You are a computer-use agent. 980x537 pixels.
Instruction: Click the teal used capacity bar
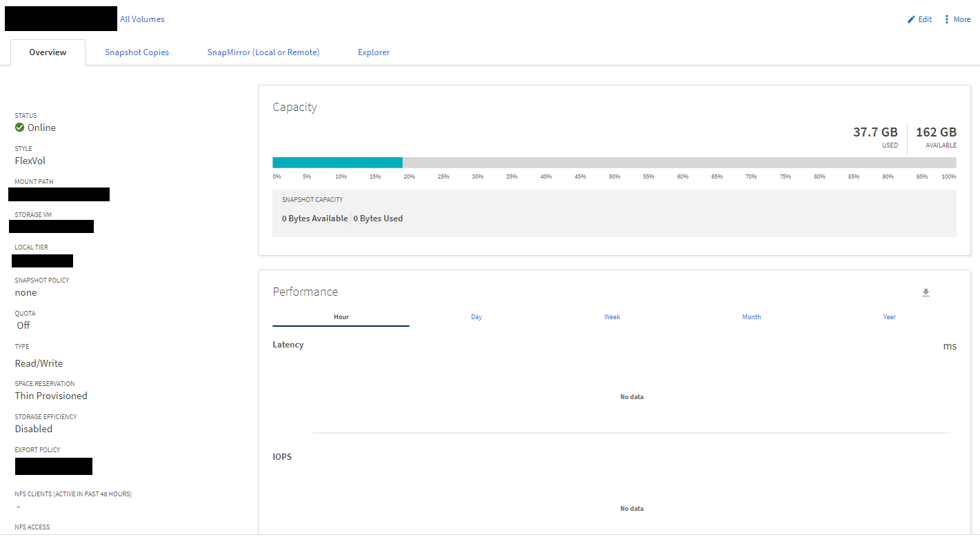(x=337, y=163)
